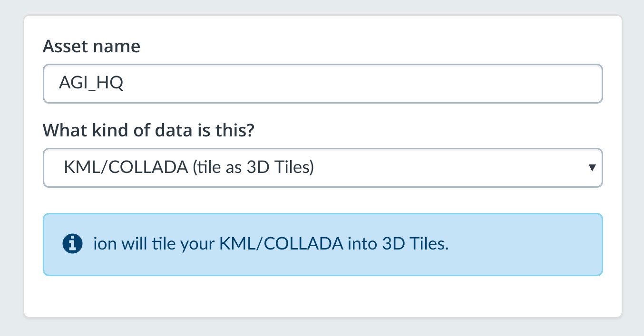
Task: Click inside the Asset name input field
Action: coord(322,84)
